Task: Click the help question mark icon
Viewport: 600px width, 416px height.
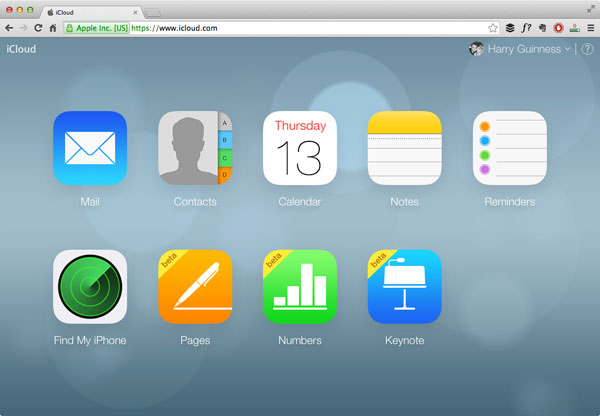Action: click(587, 49)
